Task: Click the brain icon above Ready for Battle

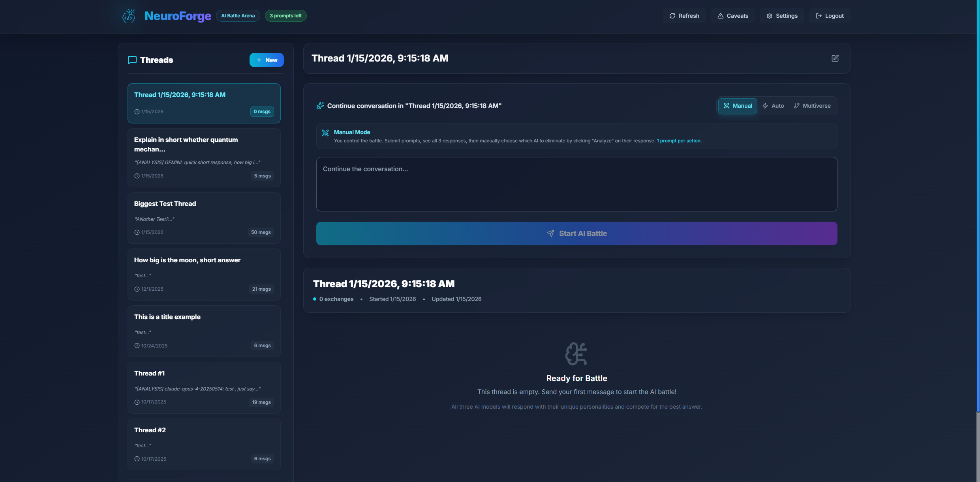Action: point(576,354)
